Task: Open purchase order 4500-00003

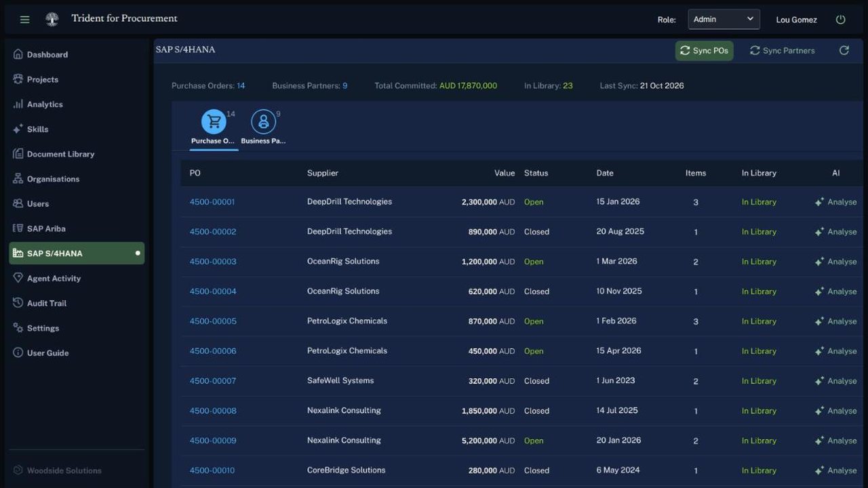Action: [x=213, y=262]
